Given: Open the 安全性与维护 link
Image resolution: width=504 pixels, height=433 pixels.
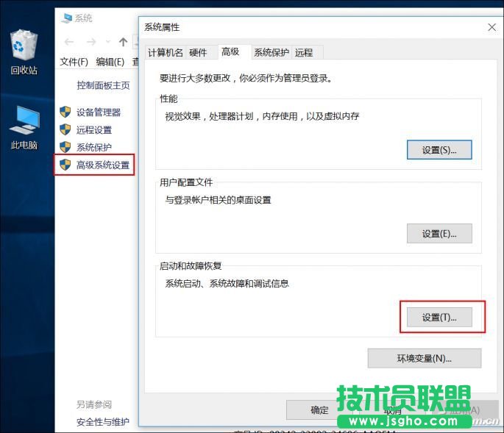Looking at the screenshot, I should click(103, 422).
